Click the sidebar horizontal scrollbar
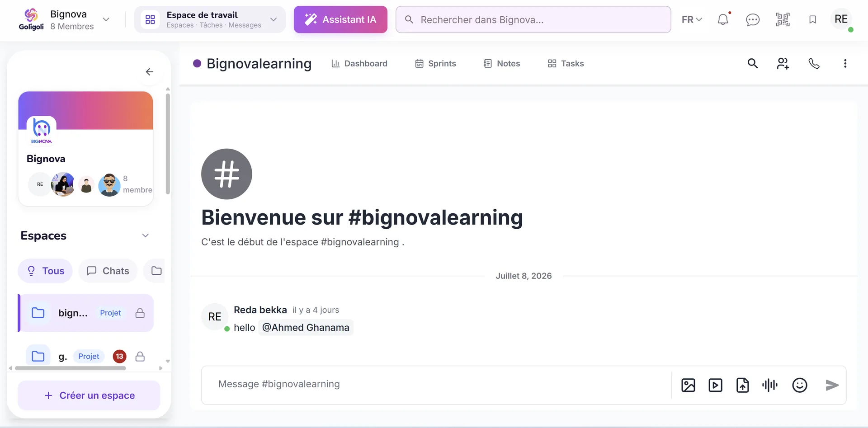 click(x=71, y=368)
